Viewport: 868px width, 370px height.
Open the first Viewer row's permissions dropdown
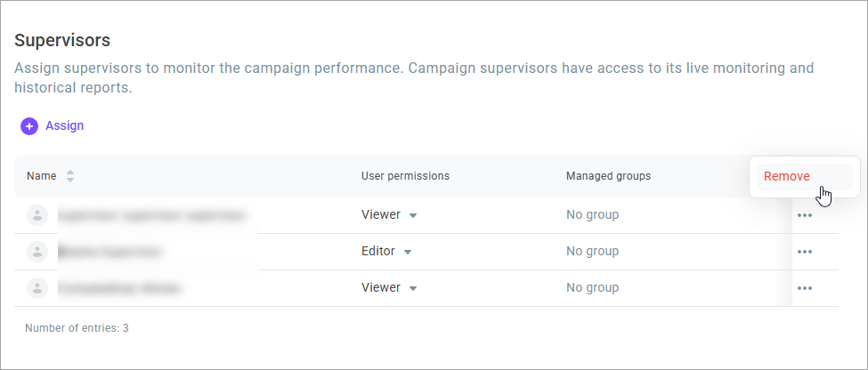click(x=412, y=215)
